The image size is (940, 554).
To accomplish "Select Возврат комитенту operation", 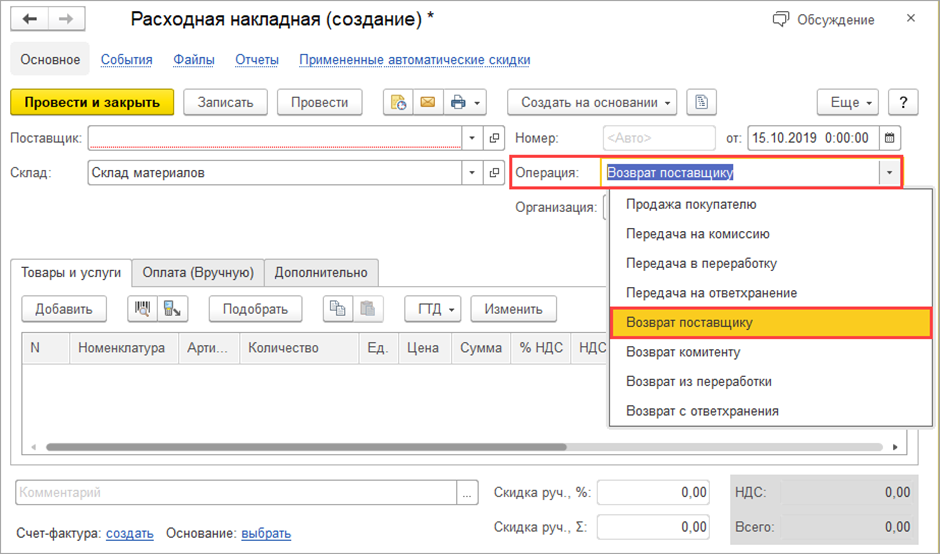I will coord(770,352).
